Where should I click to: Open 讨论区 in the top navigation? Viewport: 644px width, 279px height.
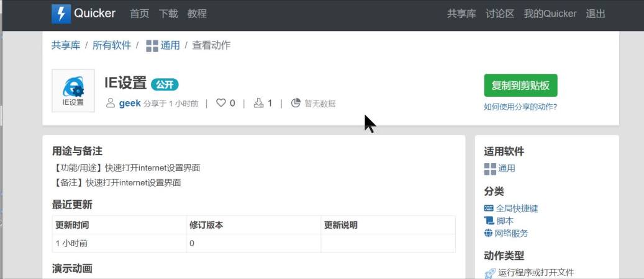(500, 14)
